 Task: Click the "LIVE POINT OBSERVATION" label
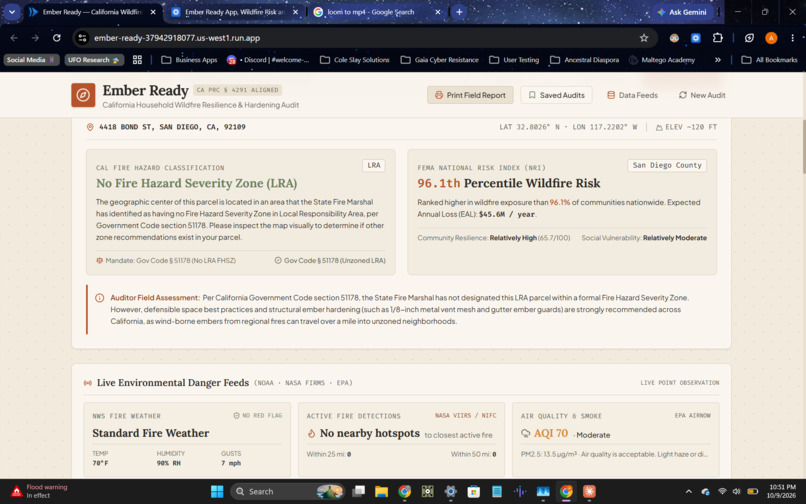click(x=680, y=383)
